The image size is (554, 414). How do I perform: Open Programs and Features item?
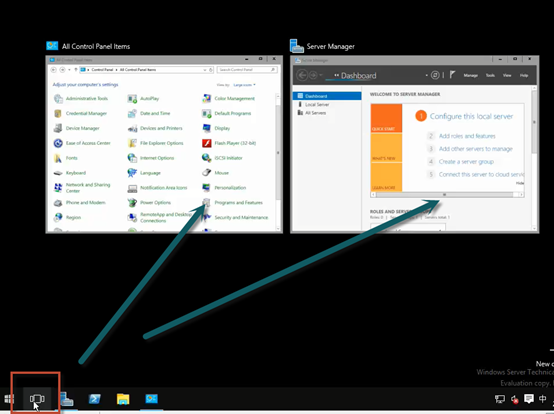tap(232, 203)
